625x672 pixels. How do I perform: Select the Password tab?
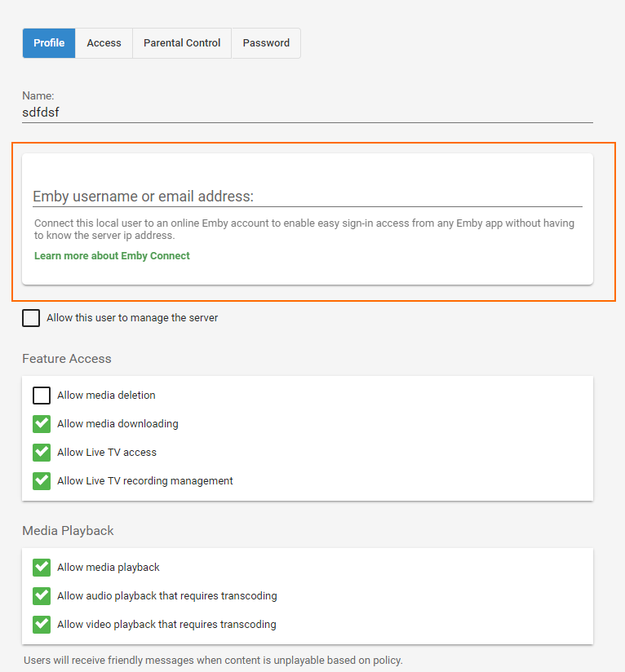coord(266,43)
